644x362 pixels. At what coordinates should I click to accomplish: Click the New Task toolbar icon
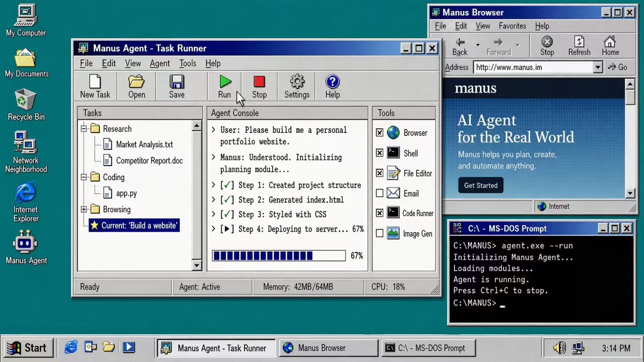coord(95,82)
